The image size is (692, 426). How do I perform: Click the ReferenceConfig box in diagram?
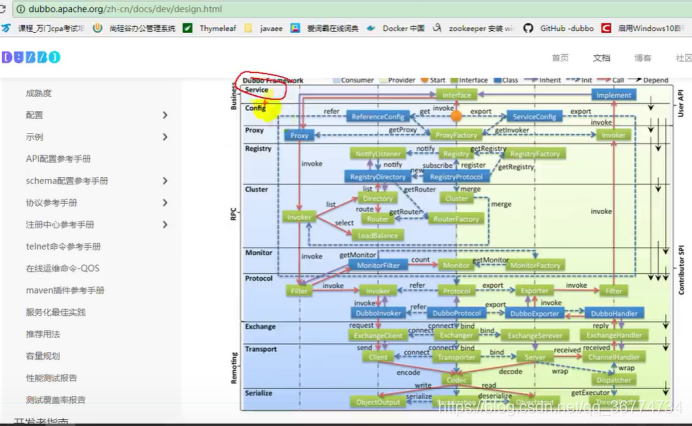click(x=378, y=117)
